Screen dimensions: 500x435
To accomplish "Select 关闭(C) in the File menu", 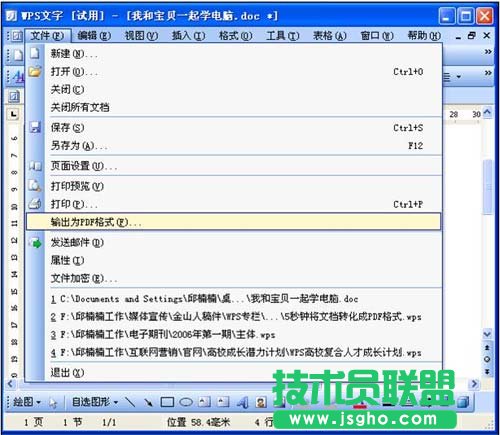I will [x=233, y=89].
